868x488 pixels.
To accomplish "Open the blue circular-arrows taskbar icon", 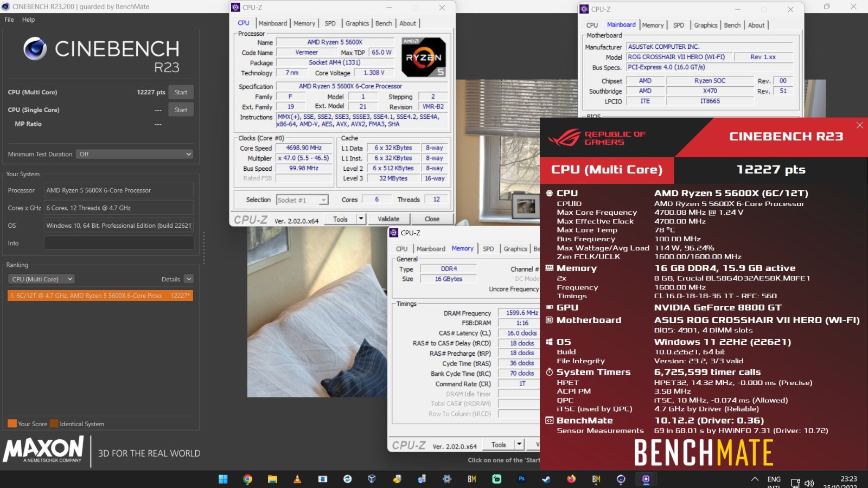I will click(347, 479).
